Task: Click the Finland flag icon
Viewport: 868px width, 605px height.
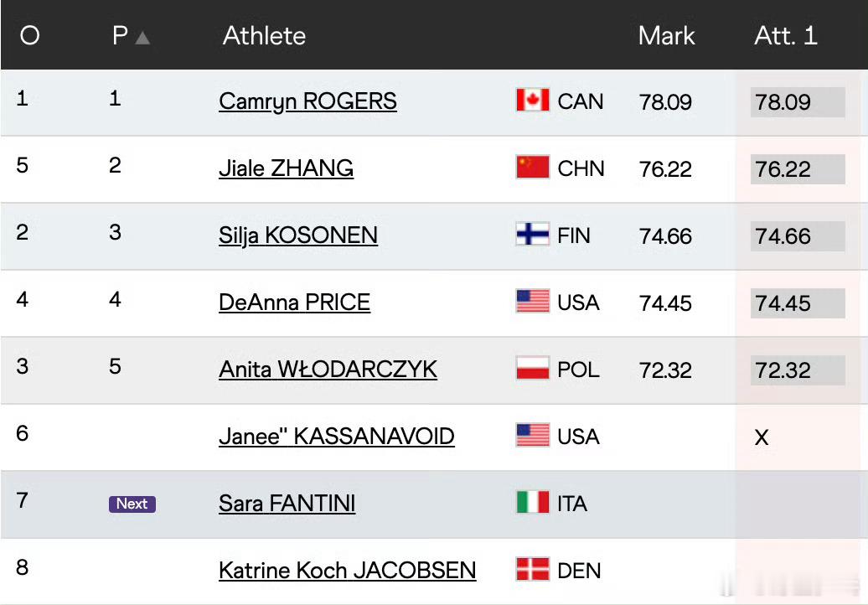Action: point(533,234)
